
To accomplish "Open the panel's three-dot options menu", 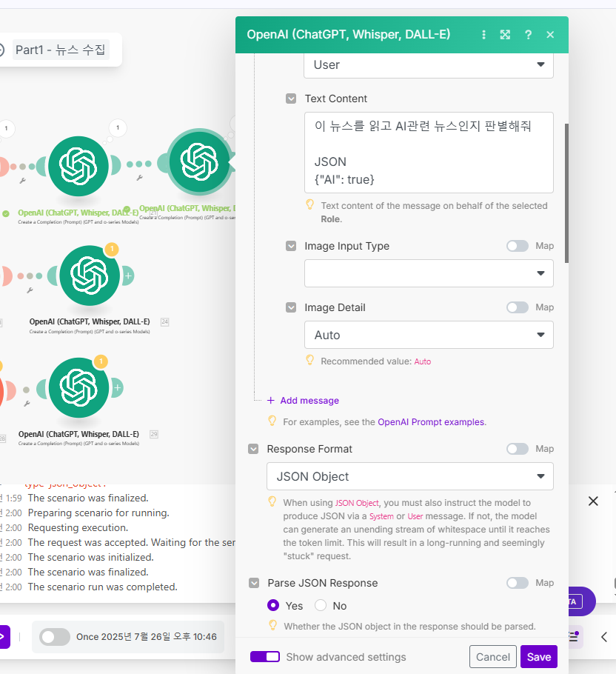I will click(x=483, y=35).
